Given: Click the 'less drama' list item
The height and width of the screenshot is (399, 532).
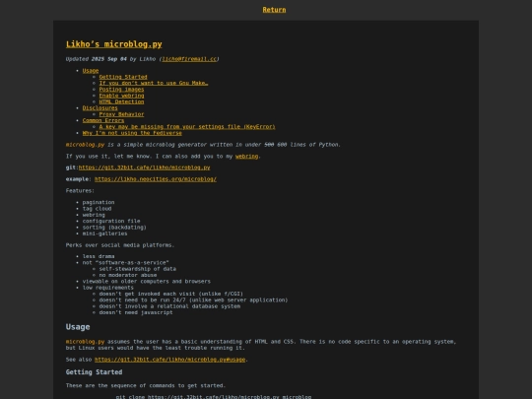Looking at the screenshot, I should (x=99, y=256).
